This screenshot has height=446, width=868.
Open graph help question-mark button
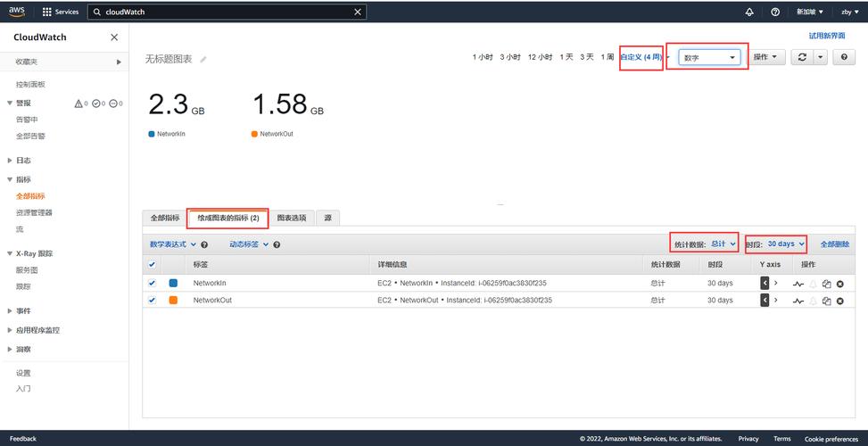[844, 57]
